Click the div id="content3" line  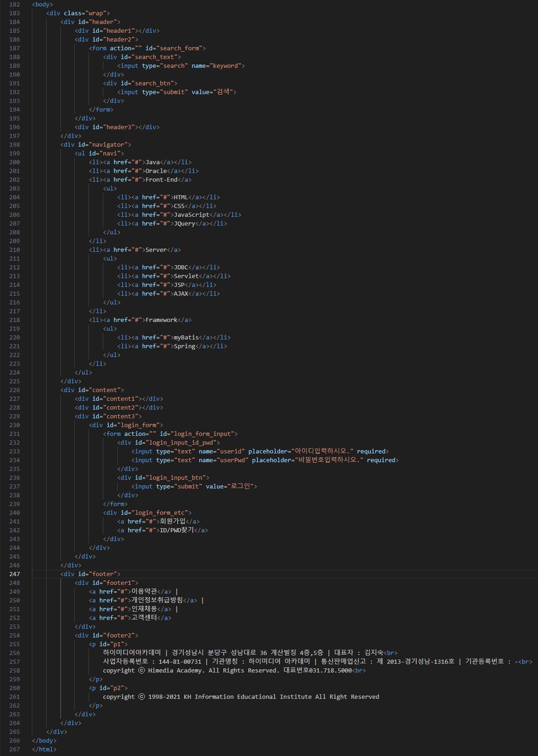pyautogui.click(x=108, y=417)
